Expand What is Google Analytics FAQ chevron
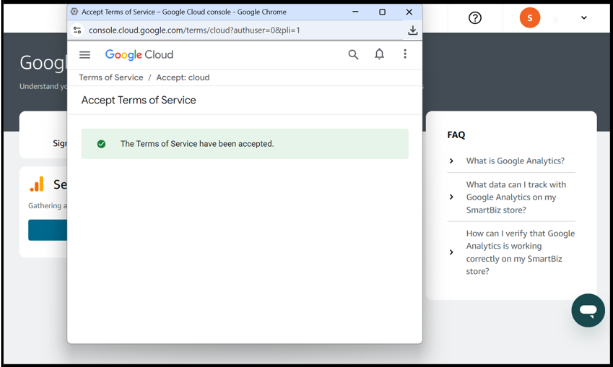 coord(452,161)
